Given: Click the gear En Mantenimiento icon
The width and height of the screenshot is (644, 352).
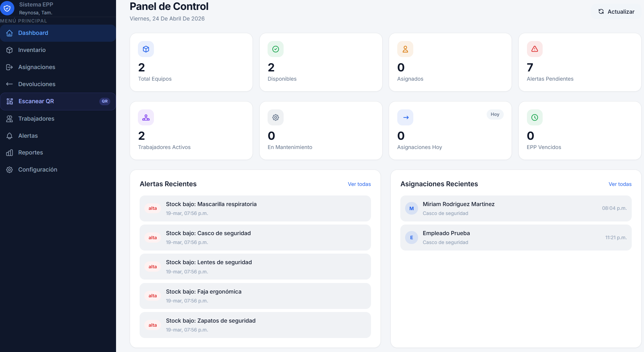Looking at the screenshot, I should coord(275,118).
